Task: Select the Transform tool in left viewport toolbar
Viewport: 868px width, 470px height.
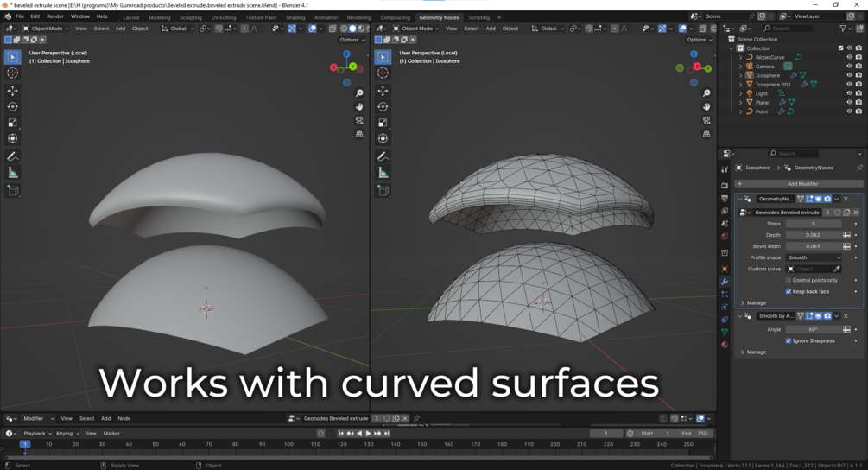Action: tap(13, 138)
